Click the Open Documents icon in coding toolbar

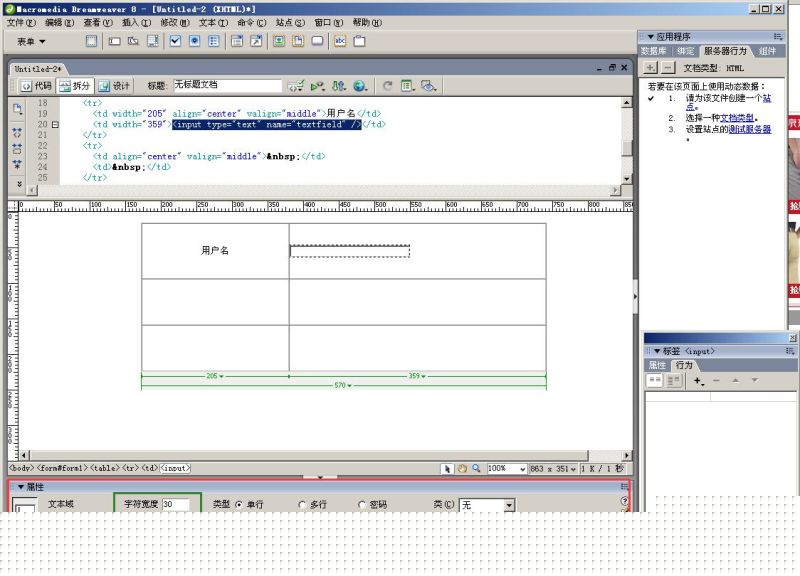(17, 109)
